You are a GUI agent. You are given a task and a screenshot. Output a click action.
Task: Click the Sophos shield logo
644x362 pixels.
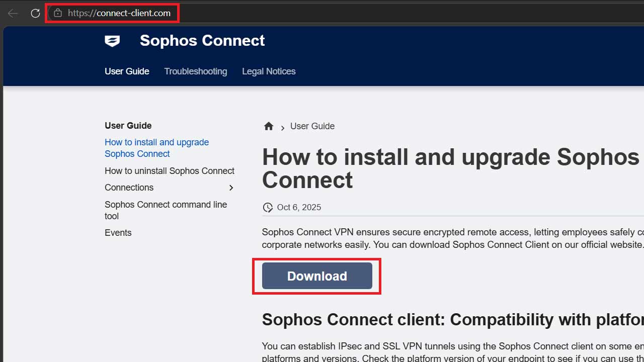(x=112, y=41)
